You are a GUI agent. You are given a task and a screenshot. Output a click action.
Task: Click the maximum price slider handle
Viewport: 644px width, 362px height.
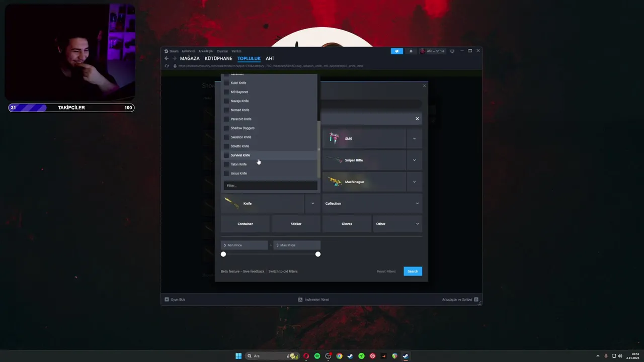[x=318, y=254]
